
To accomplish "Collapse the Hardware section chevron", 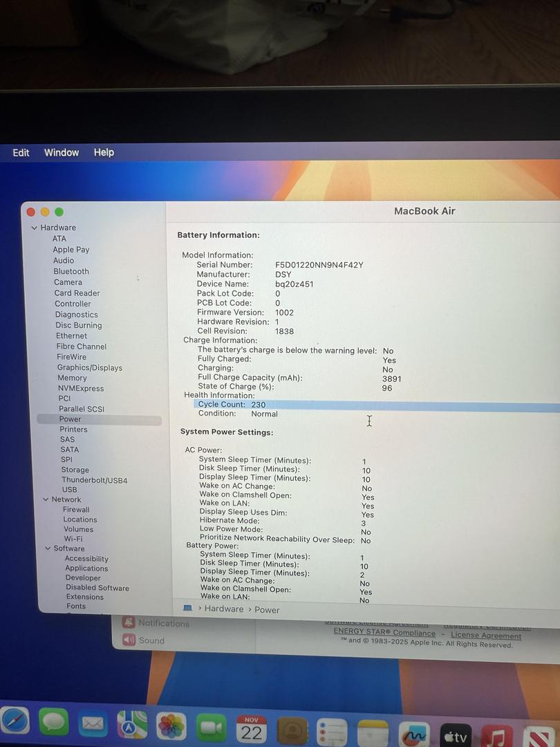I will coord(35,228).
